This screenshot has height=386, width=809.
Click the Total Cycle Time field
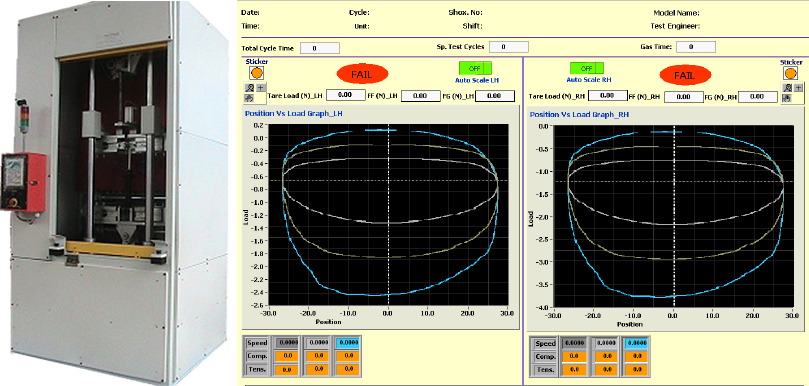pos(320,48)
